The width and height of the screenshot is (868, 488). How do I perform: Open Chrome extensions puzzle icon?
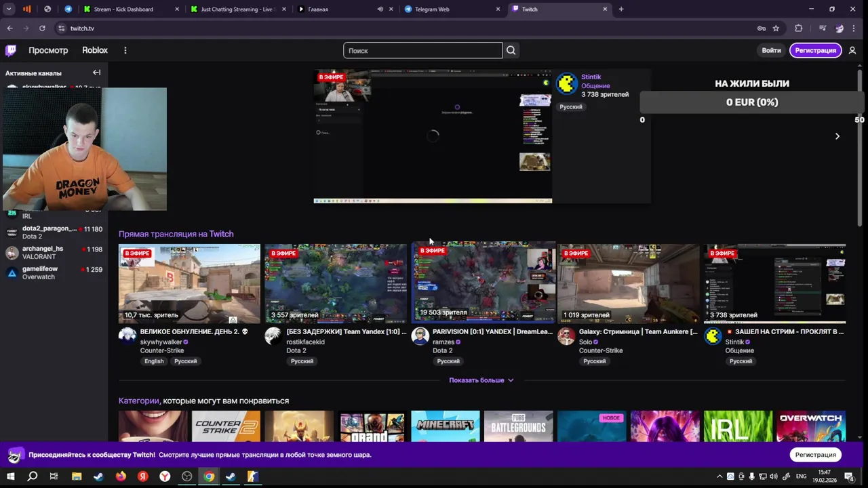(798, 28)
